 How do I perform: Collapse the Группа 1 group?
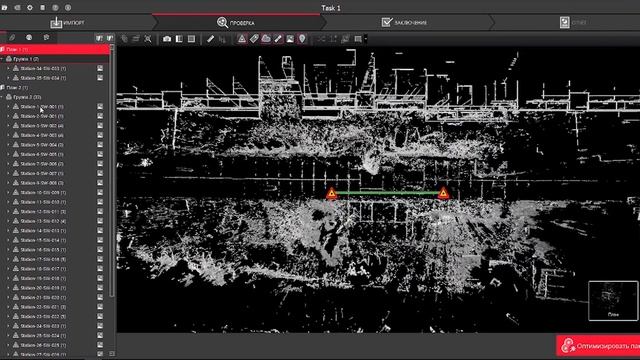[x=2, y=59]
